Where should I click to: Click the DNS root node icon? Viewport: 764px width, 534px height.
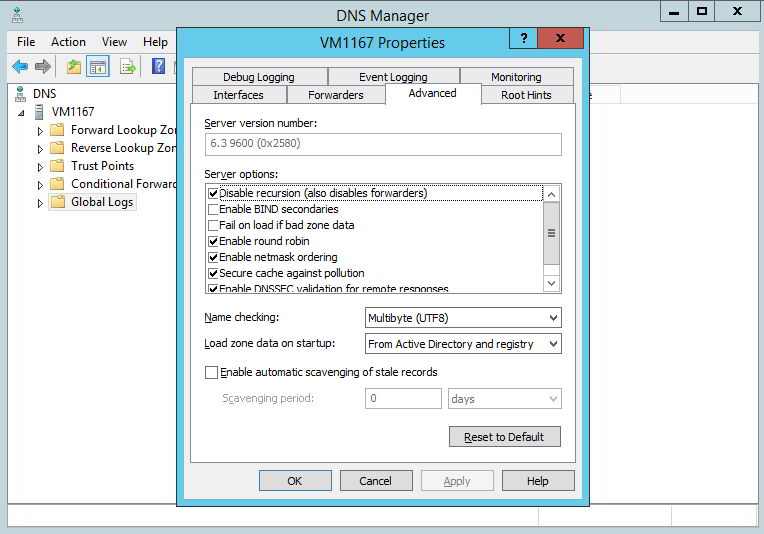tap(20, 94)
